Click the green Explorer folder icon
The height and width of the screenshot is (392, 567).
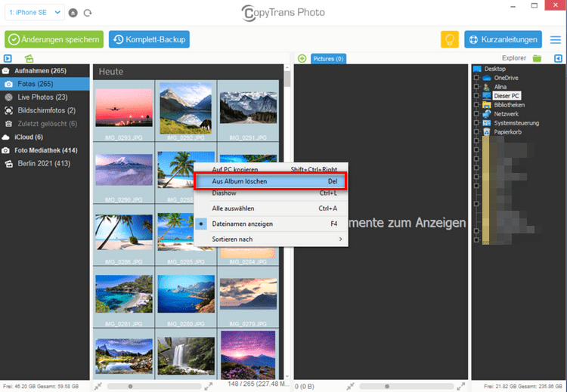(537, 58)
